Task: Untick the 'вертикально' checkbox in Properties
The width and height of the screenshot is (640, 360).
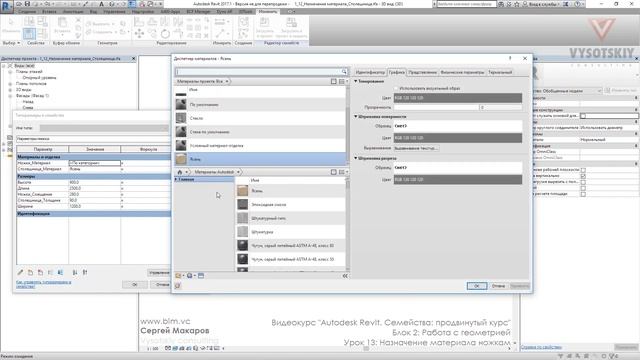Action: pyautogui.click(x=583, y=176)
